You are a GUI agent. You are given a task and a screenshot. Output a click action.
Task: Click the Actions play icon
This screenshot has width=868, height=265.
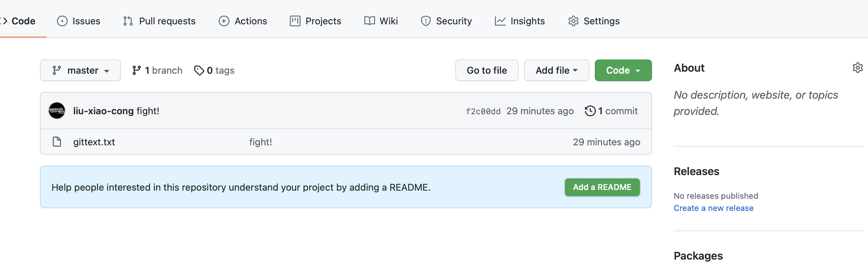pyautogui.click(x=224, y=21)
